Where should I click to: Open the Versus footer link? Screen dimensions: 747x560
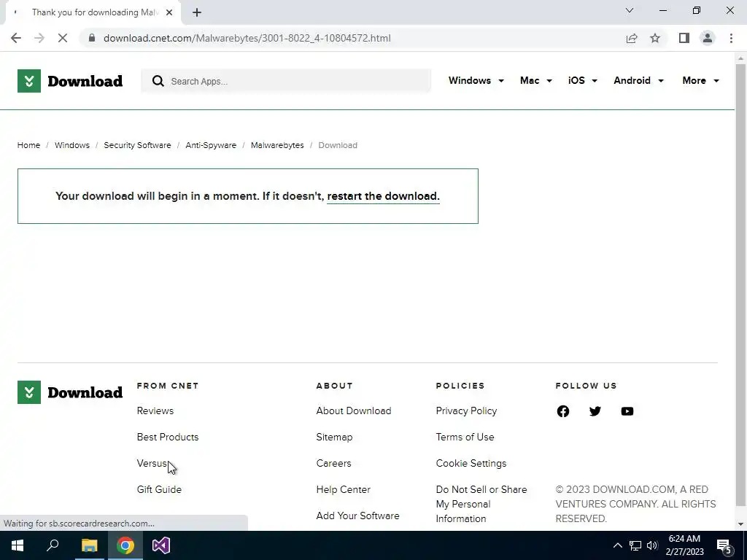pos(152,463)
